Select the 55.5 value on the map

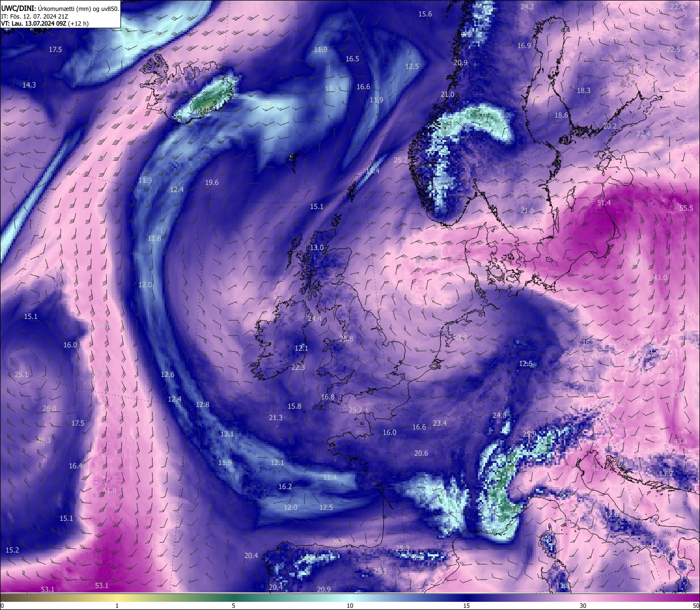click(x=686, y=208)
